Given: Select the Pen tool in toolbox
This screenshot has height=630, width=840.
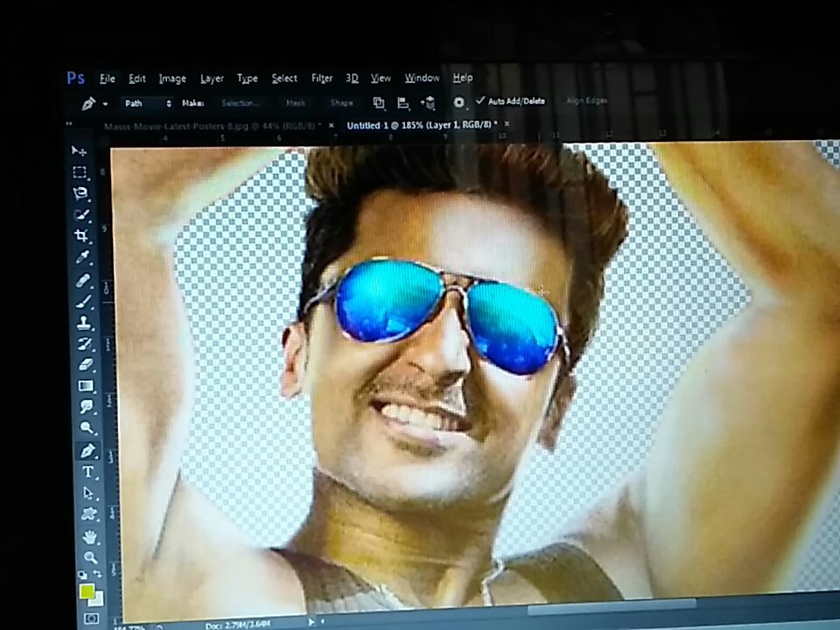Looking at the screenshot, I should pyautogui.click(x=87, y=451).
